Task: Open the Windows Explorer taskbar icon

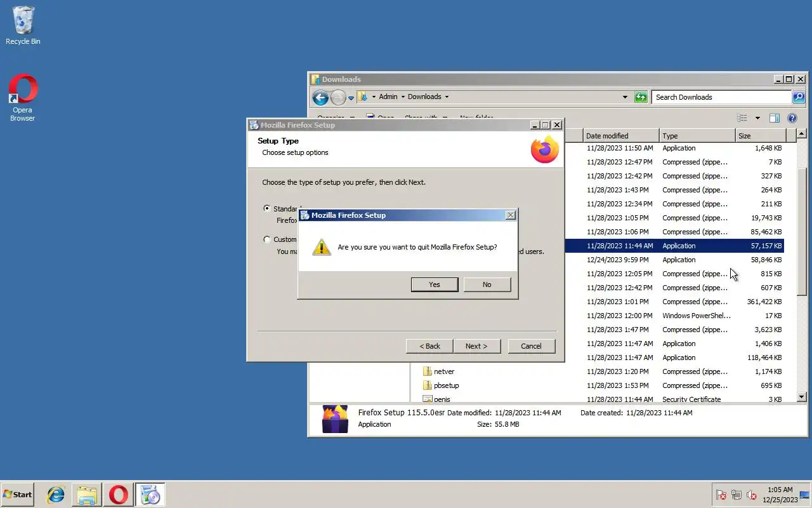Action: pyautogui.click(x=87, y=494)
